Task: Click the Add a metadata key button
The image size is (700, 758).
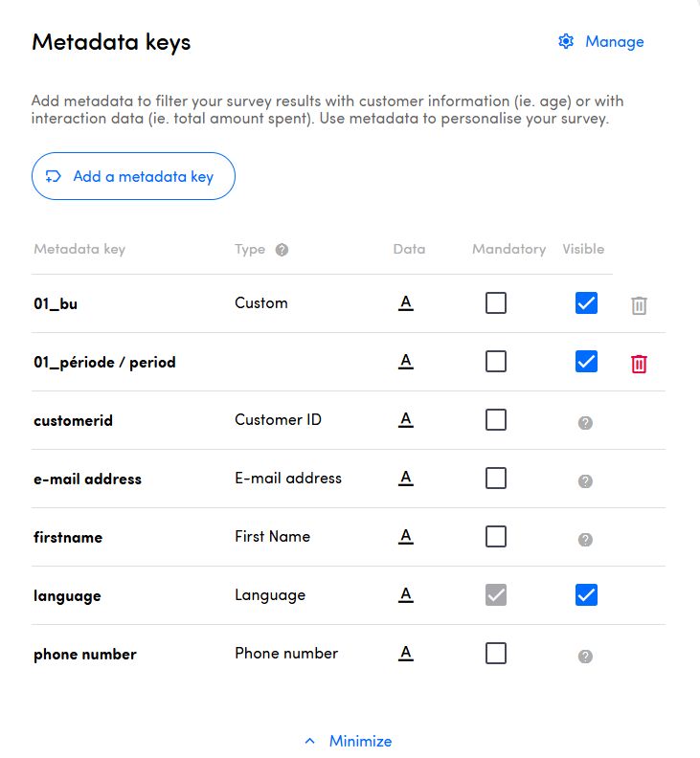Action: point(133,176)
